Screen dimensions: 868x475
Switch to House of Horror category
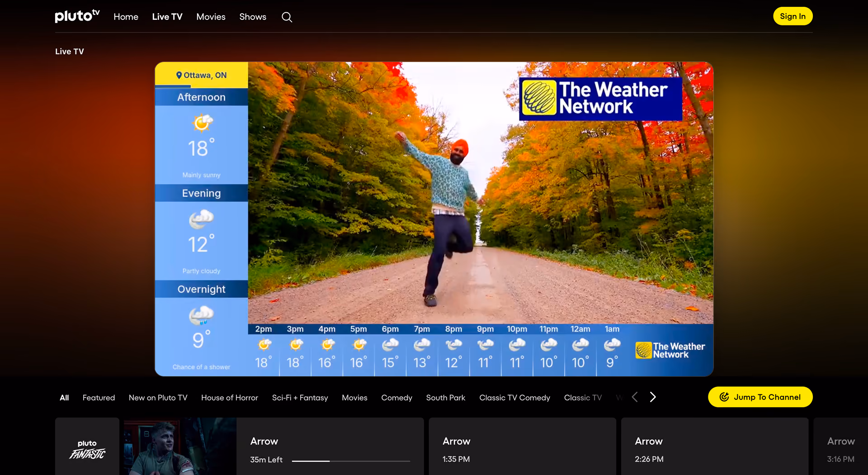tap(230, 398)
